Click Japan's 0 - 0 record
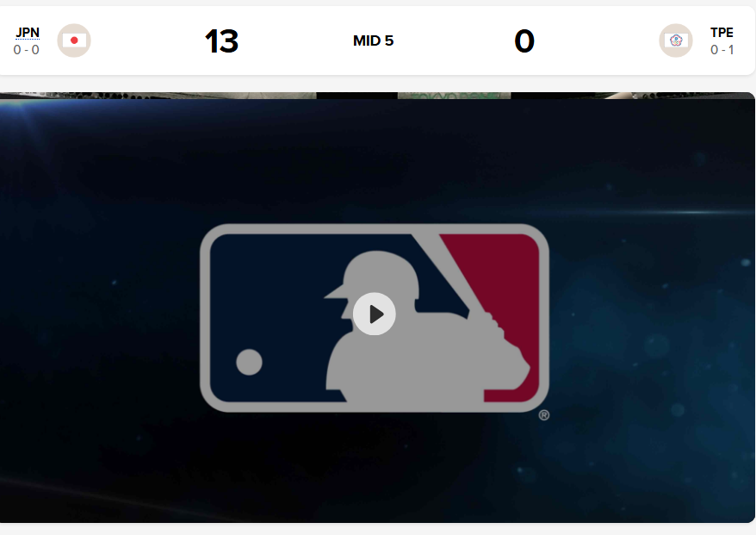Viewport: 756px width, 535px height. [x=27, y=50]
